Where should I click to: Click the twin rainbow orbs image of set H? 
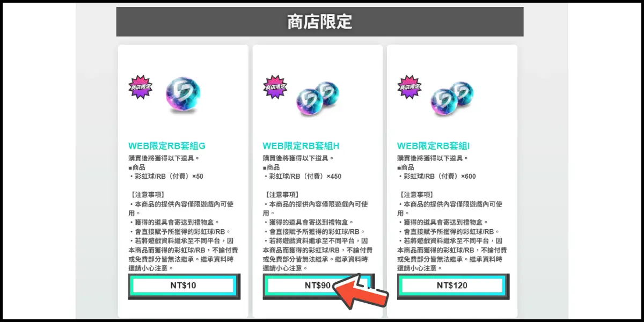318,97
